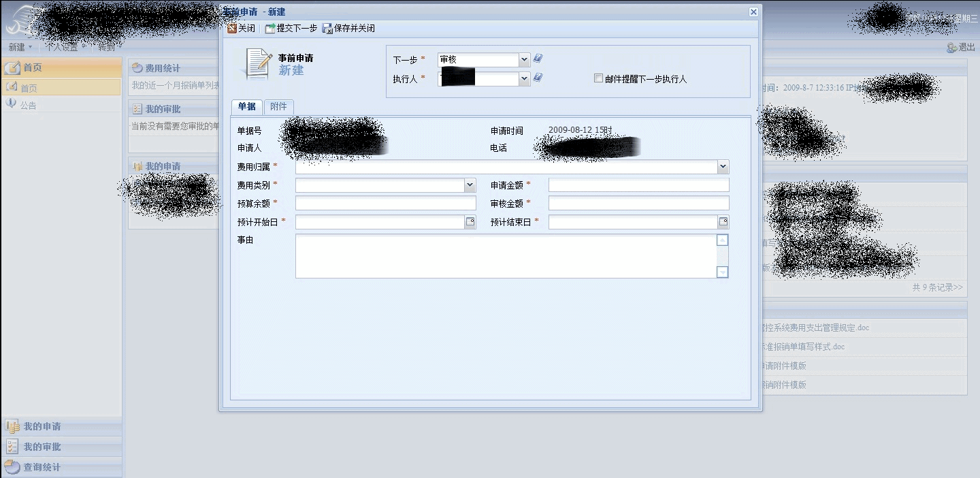Click the 共 9 条记录>> link

point(938,287)
